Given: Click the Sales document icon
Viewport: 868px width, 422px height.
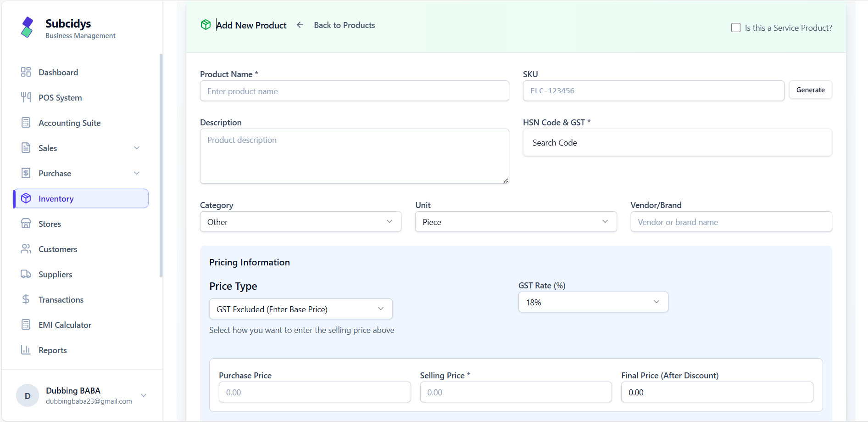Looking at the screenshot, I should [26, 148].
